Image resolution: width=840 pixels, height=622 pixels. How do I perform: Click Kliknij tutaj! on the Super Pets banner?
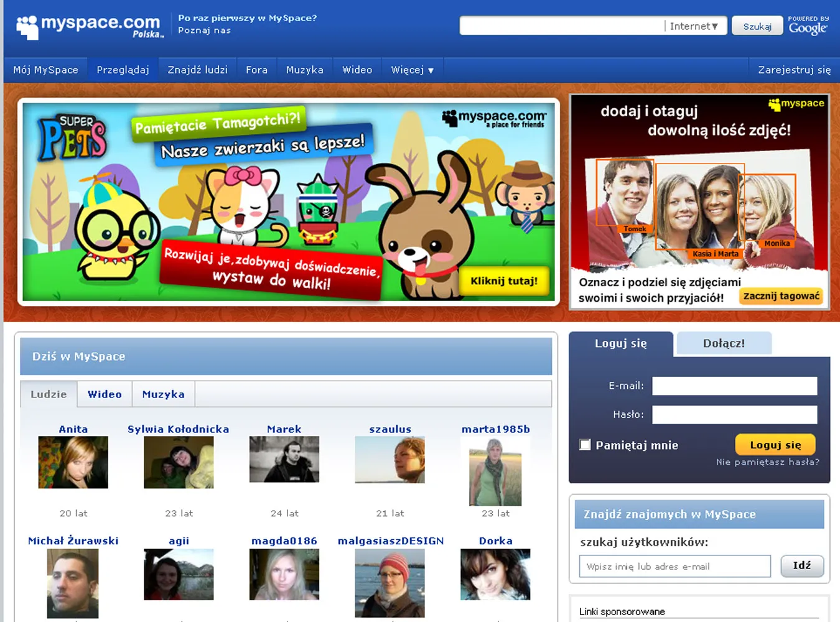503,281
